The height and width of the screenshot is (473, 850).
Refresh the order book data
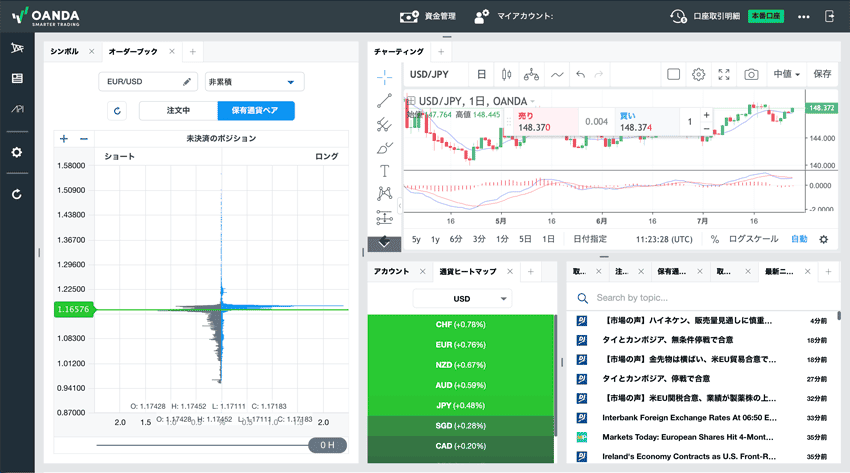pyautogui.click(x=117, y=111)
